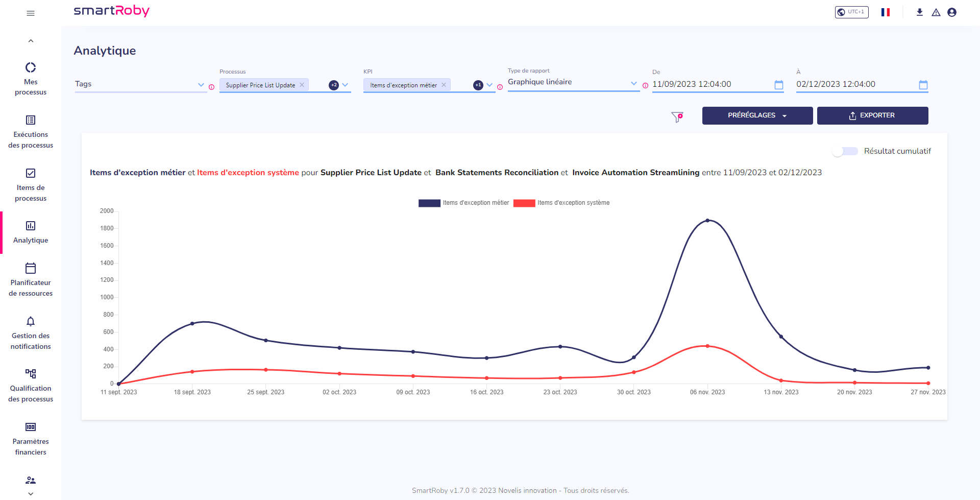Open Planificateur de ressources
This screenshot has height=500, width=980.
(x=31, y=280)
